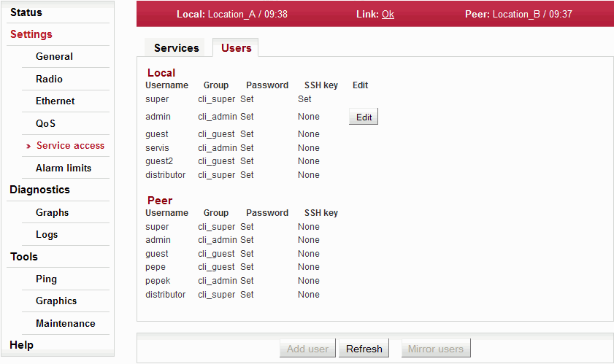Follow the Link Ok status link
The image size is (614, 364).
click(x=388, y=15)
